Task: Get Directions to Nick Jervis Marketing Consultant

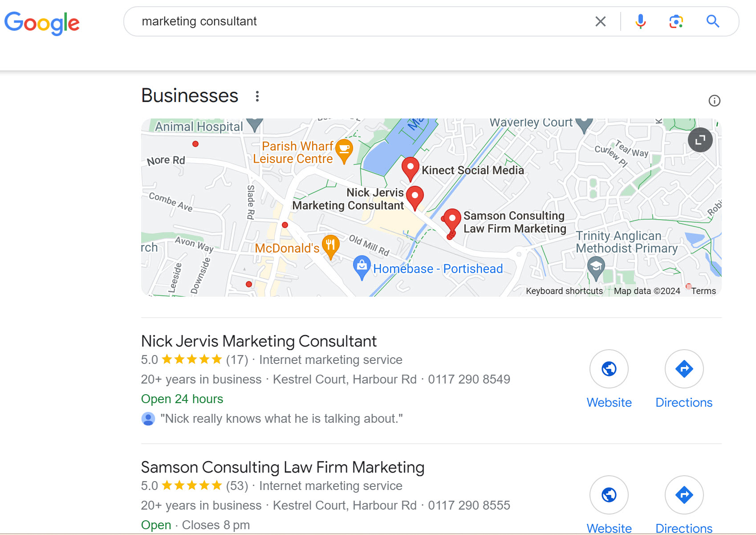Action: pos(684,369)
